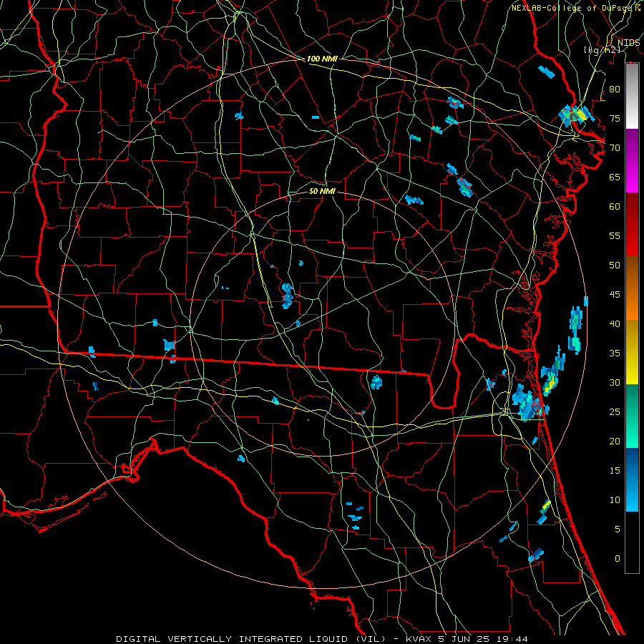Click the "50 NMI" range ring label
The image size is (644, 644).
[322, 192]
